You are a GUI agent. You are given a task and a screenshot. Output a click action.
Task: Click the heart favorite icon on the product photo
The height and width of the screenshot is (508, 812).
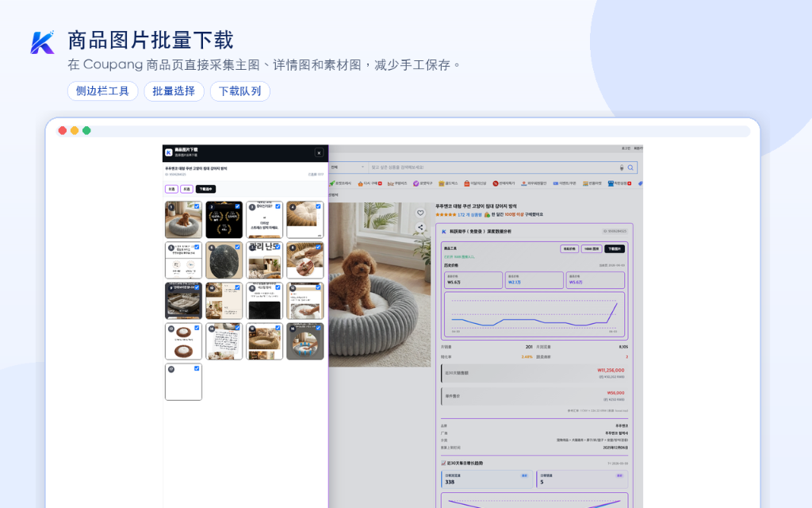tap(420, 213)
